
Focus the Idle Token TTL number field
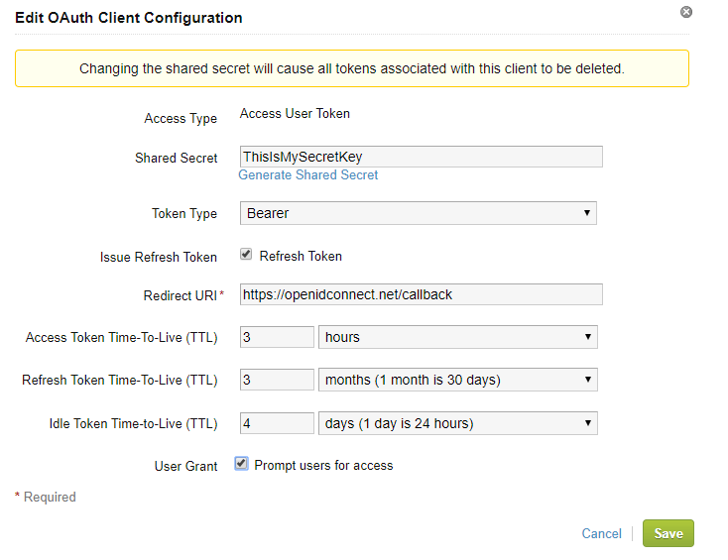point(277,423)
